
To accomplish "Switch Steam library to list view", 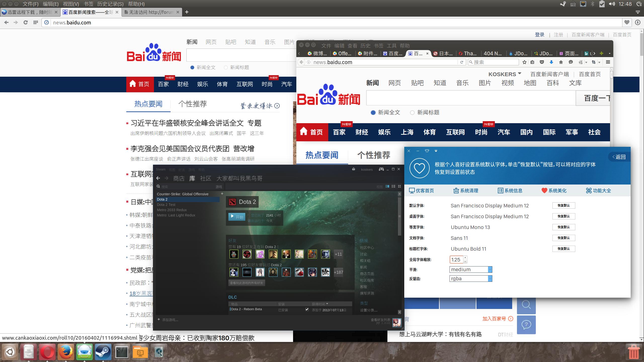I will click(x=393, y=186).
